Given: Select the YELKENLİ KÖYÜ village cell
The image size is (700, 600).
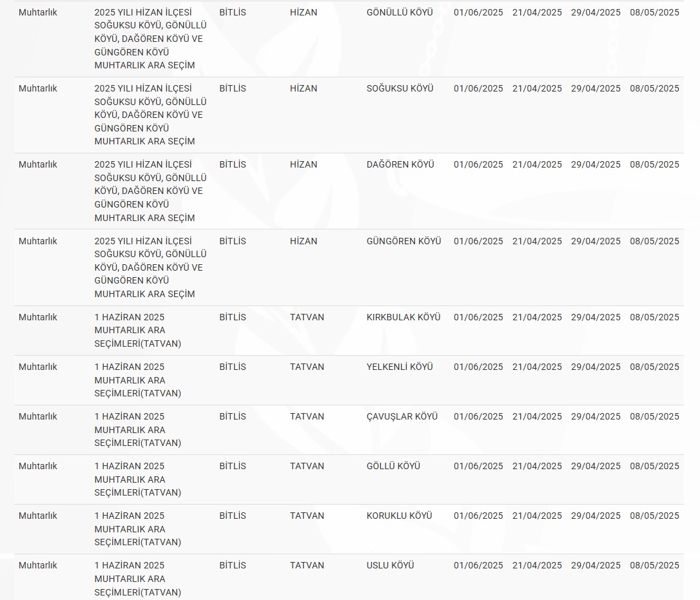Looking at the screenshot, I should pos(400,367).
